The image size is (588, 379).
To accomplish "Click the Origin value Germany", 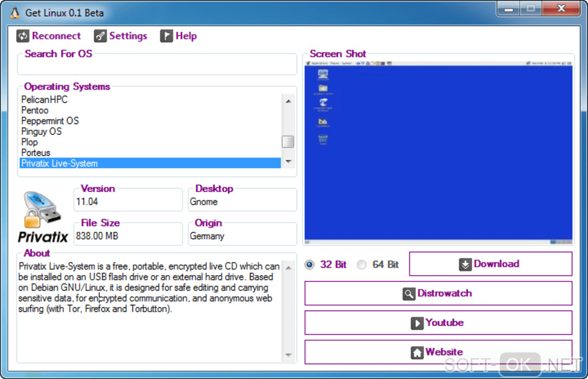I will click(x=207, y=237).
